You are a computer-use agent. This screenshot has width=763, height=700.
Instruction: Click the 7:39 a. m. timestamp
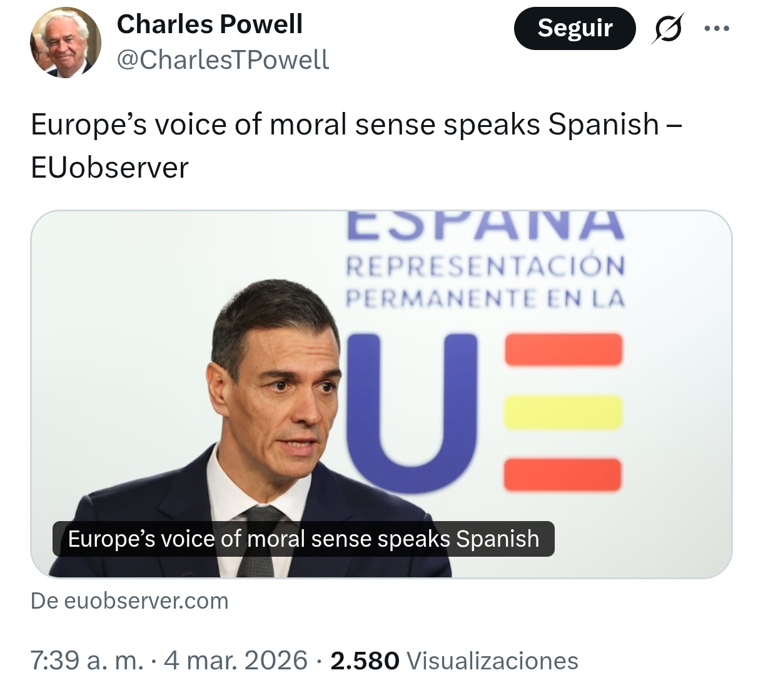87,661
